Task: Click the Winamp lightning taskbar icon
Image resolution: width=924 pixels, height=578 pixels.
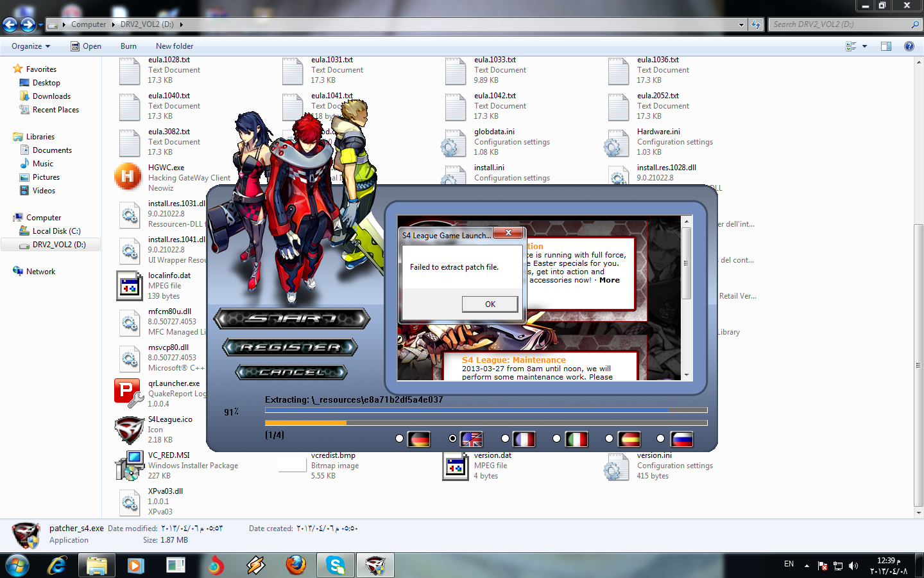Action: [256, 565]
